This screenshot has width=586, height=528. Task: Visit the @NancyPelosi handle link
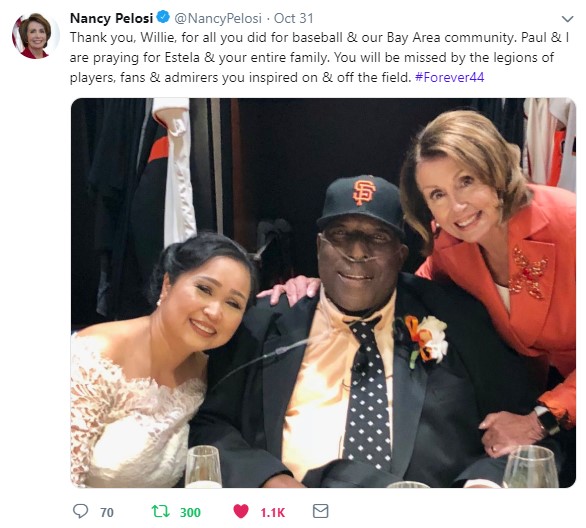coord(218,18)
